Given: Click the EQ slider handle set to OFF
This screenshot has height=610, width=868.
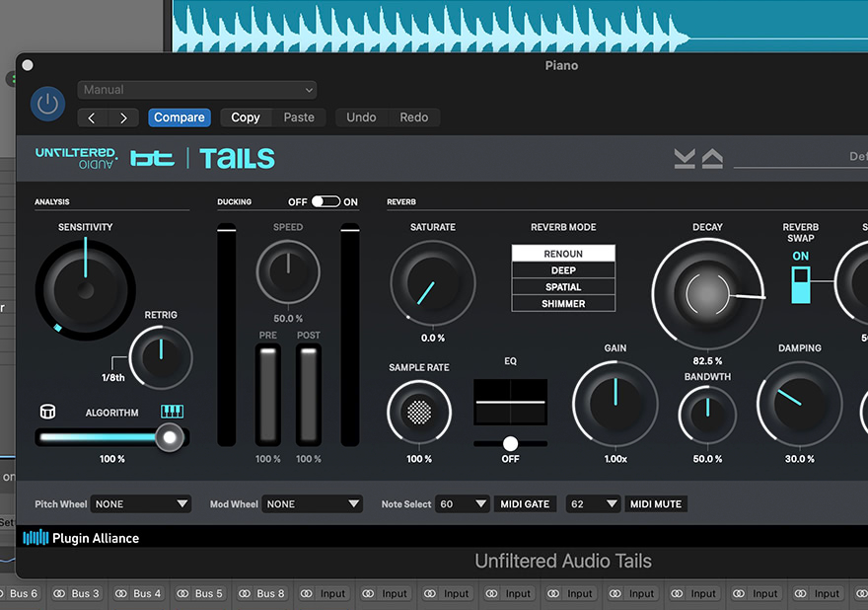Looking at the screenshot, I should (510, 443).
